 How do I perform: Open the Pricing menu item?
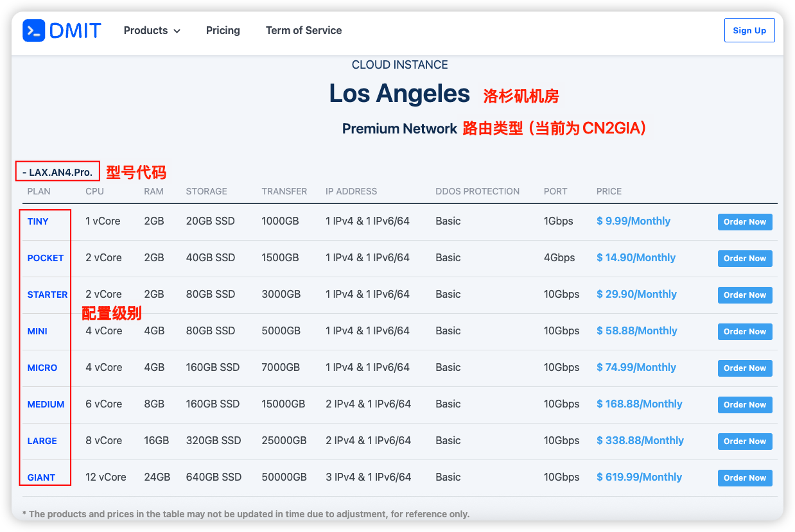tap(223, 30)
